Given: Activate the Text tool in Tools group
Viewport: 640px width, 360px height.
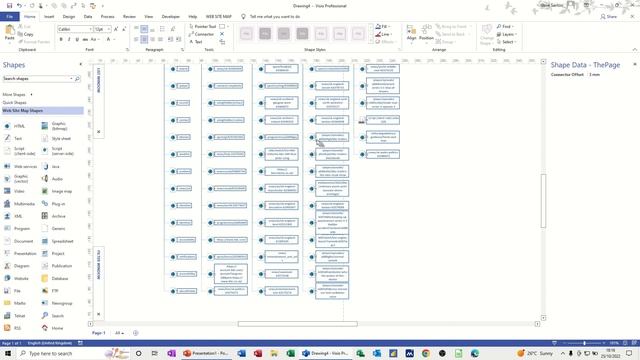Looking at the screenshot, I should 196,42.
